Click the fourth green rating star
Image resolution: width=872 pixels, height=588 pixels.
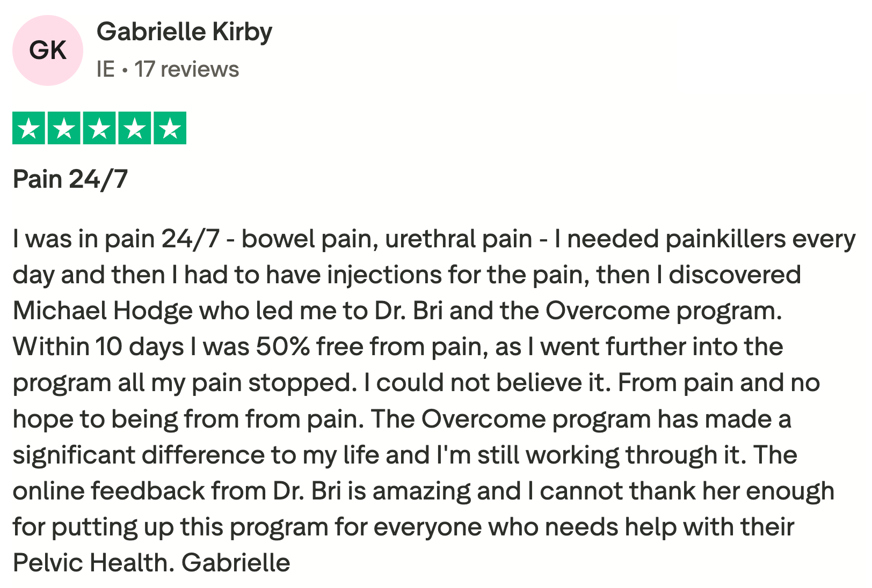click(135, 128)
